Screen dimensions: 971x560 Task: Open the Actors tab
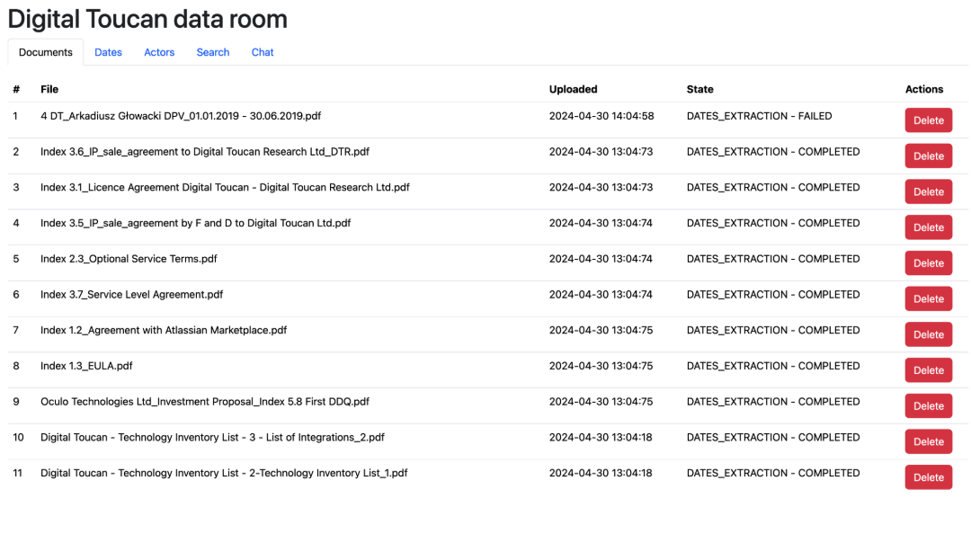[x=159, y=52]
